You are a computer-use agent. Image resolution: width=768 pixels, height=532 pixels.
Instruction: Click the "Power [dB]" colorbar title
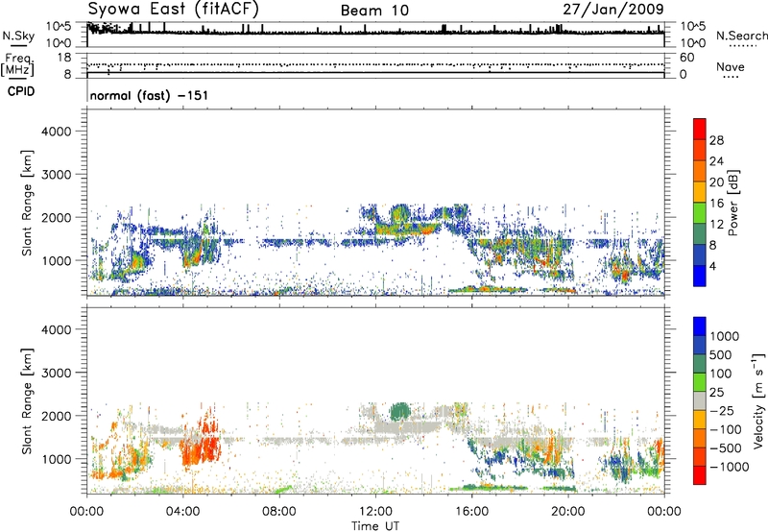pos(733,203)
